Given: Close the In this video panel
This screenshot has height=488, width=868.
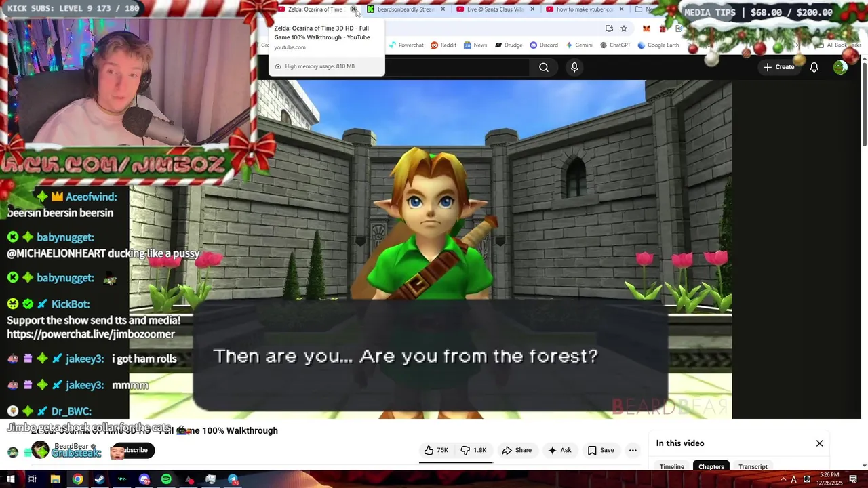Looking at the screenshot, I should [x=819, y=443].
